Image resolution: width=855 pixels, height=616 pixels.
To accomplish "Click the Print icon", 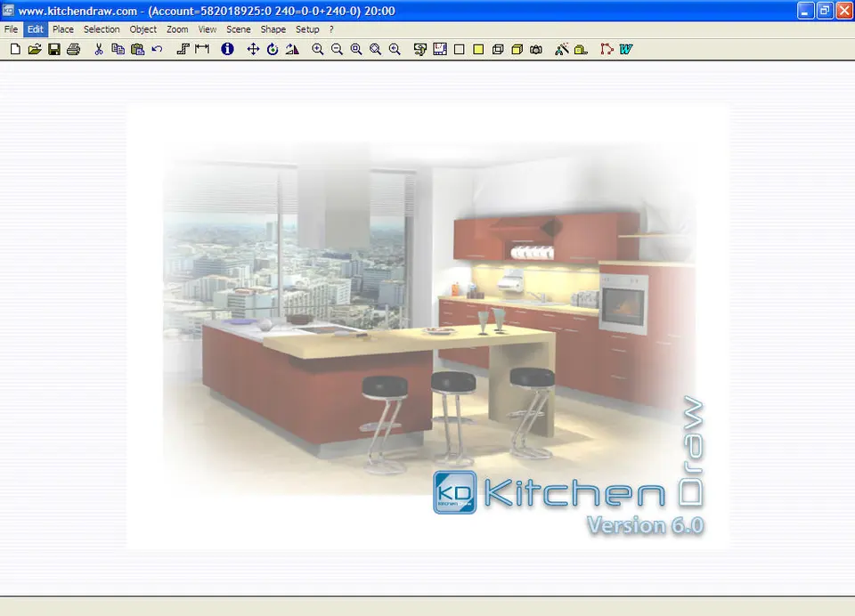I will pos(73,50).
